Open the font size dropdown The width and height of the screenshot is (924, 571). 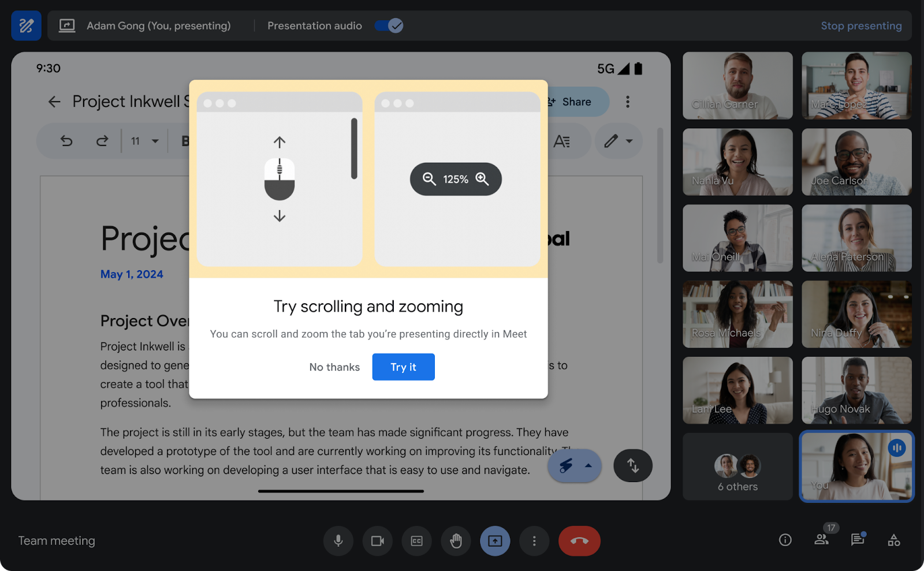[143, 140]
